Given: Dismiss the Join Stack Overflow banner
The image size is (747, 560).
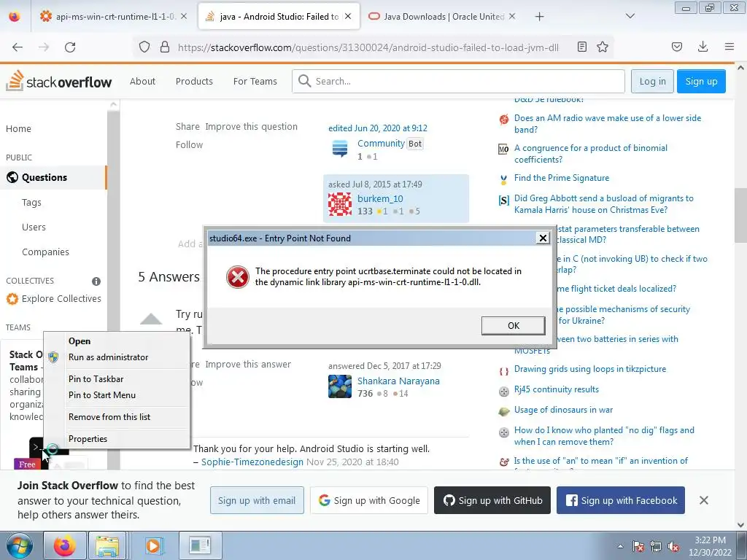Looking at the screenshot, I should pyautogui.click(x=704, y=500).
